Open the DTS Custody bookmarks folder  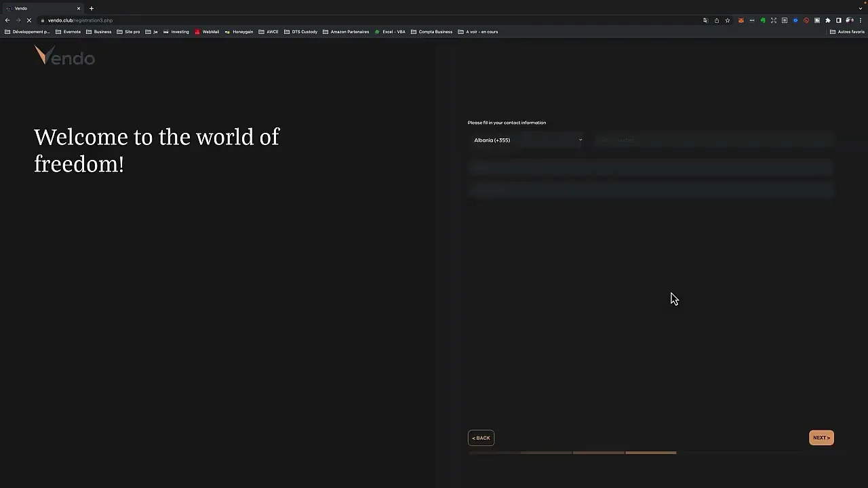(x=300, y=32)
